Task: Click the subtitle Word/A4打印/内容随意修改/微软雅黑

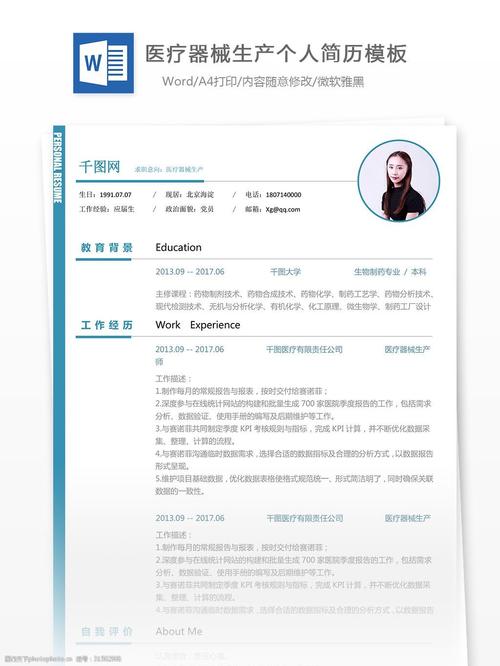Action: [263, 81]
